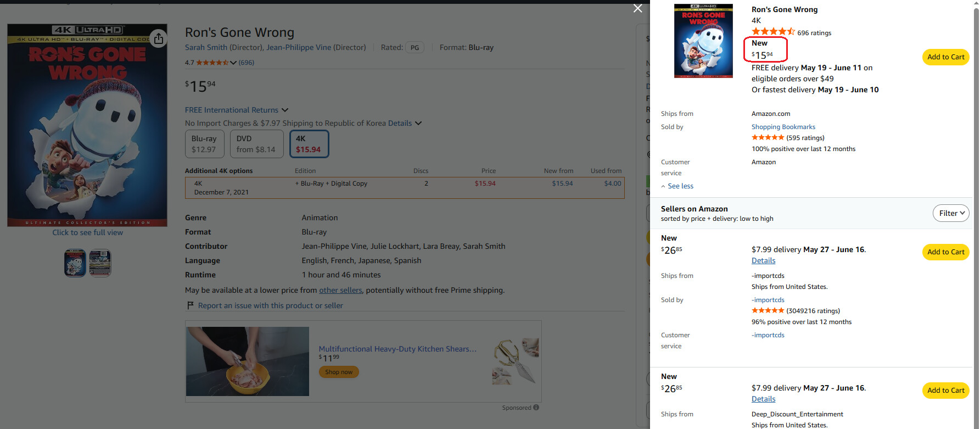Viewport: 980px width, 429px height.
Task: Click the small cover image in the side panel
Action: point(703,41)
